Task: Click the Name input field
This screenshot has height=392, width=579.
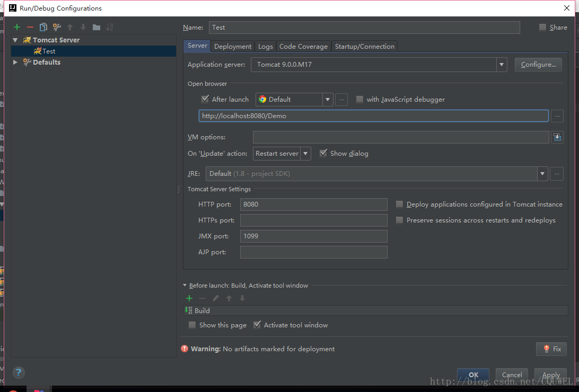Action: (x=364, y=28)
